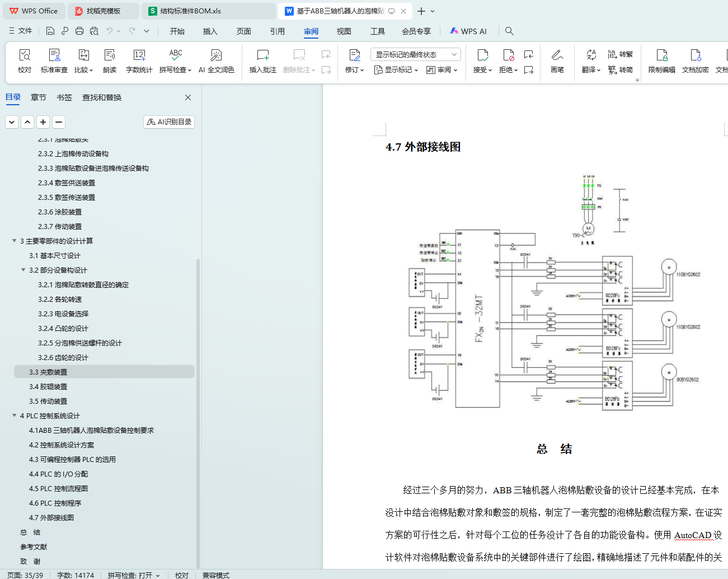The image size is (728, 579).
Task: Jump to previous revision icon
Action: (529, 54)
